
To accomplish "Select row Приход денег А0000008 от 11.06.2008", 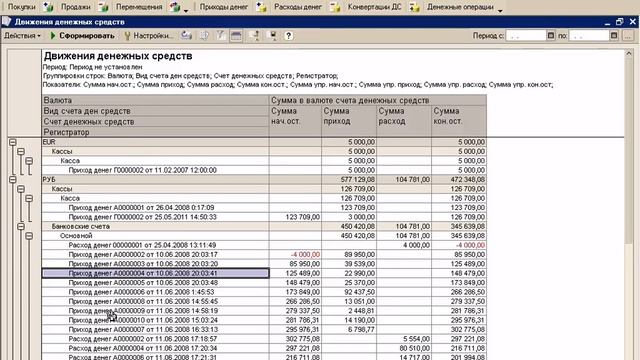I will (x=155, y=302).
